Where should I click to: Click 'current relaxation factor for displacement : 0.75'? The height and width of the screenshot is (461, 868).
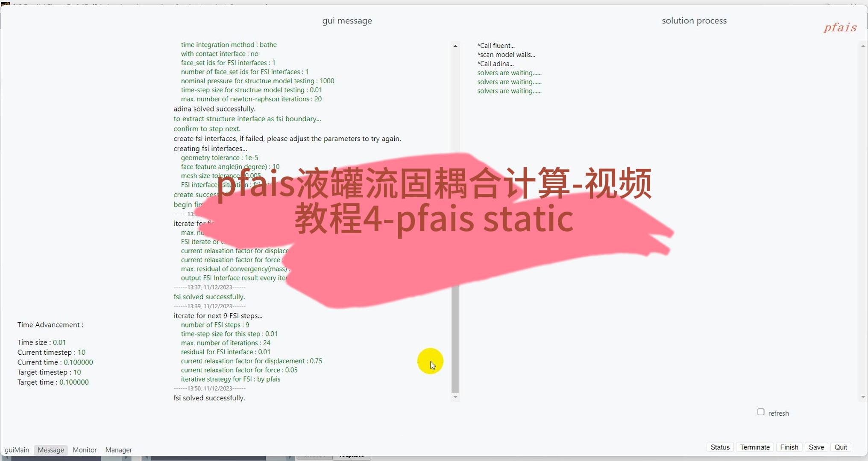pos(252,361)
